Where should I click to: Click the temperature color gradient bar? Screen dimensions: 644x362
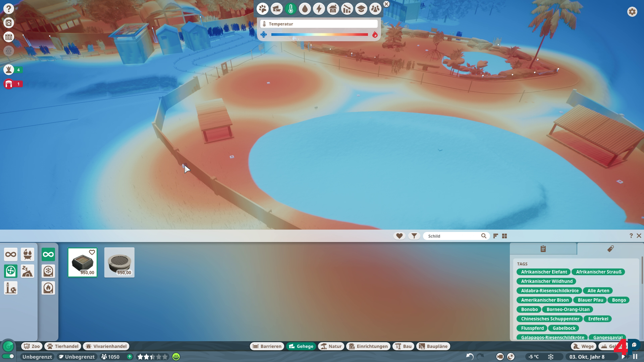(x=319, y=35)
